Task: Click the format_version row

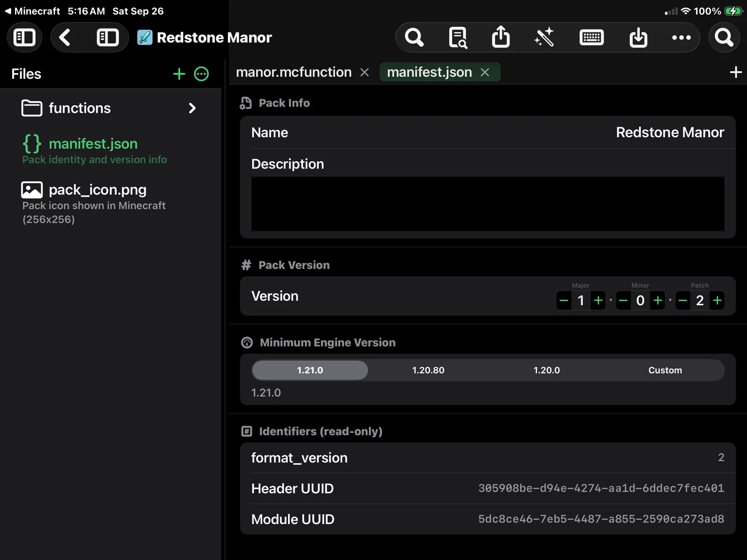Action: 488,458
